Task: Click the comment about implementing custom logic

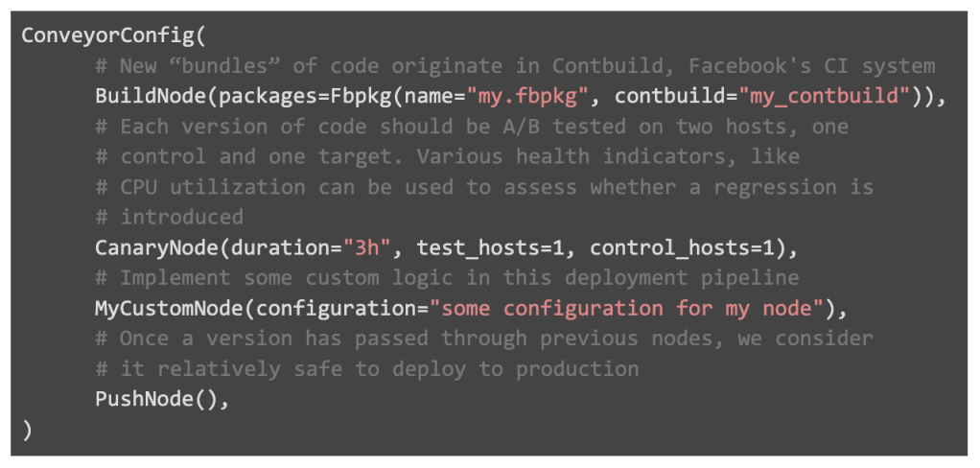Action: pyautogui.click(x=447, y=278)
